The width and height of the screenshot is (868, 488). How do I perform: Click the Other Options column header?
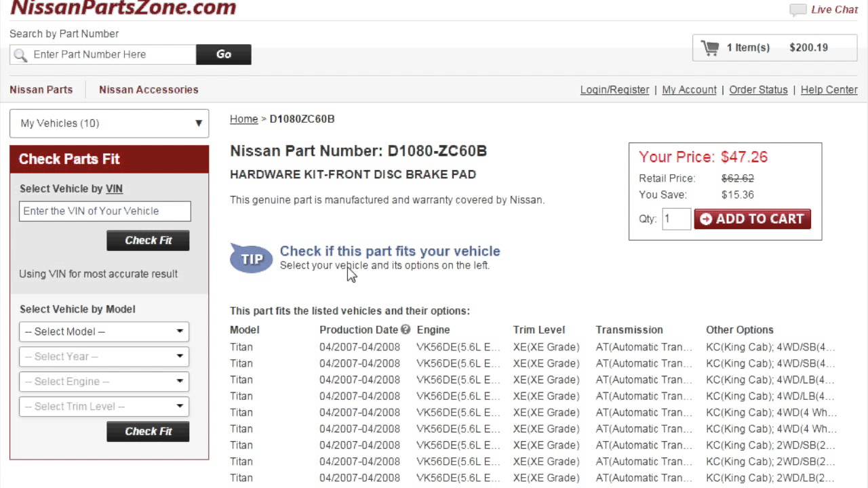click(740, 330)
